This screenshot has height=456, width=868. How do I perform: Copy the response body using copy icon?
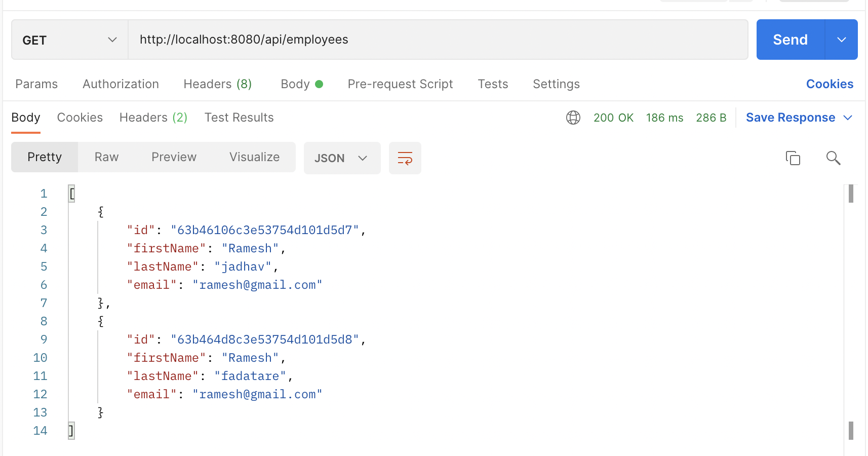793,158
